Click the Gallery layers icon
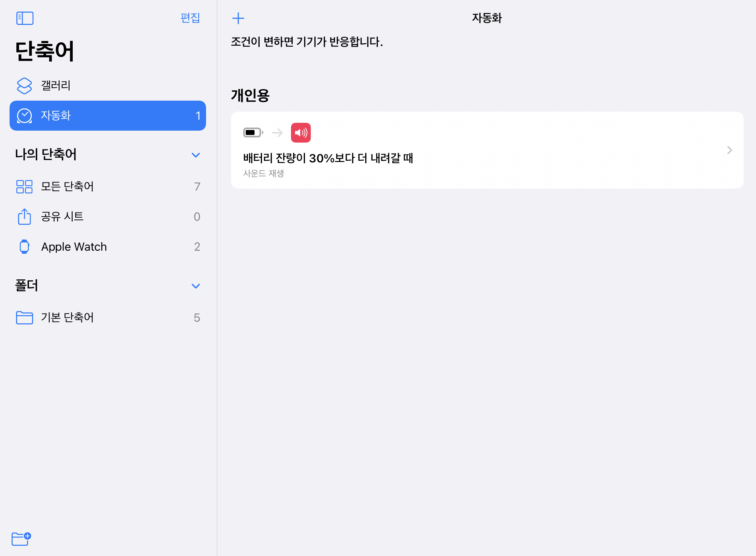 coord(24,85)
